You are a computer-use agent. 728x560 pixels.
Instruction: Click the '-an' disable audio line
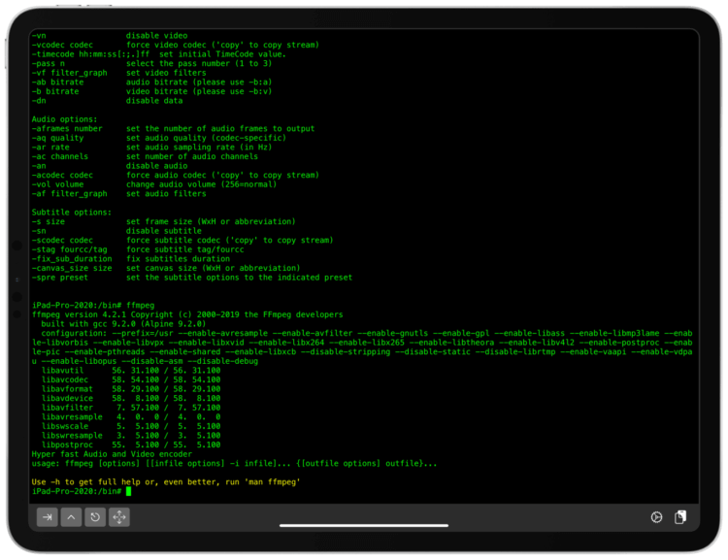click(110, 165)
